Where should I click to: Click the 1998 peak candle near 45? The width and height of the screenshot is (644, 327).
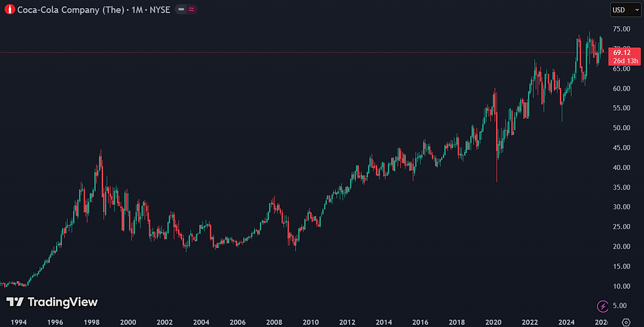(x=101, y=160)
